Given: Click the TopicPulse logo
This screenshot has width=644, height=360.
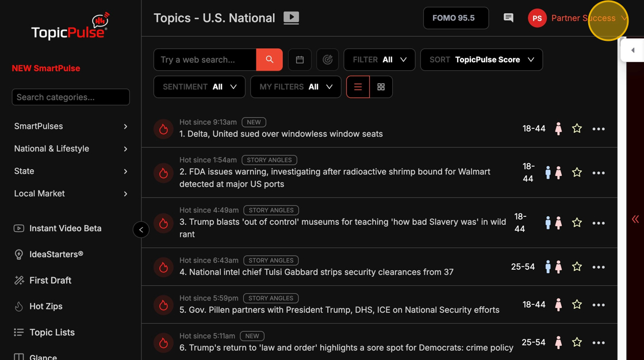Looking at the screenshot, I should click(x=71, y=26).
